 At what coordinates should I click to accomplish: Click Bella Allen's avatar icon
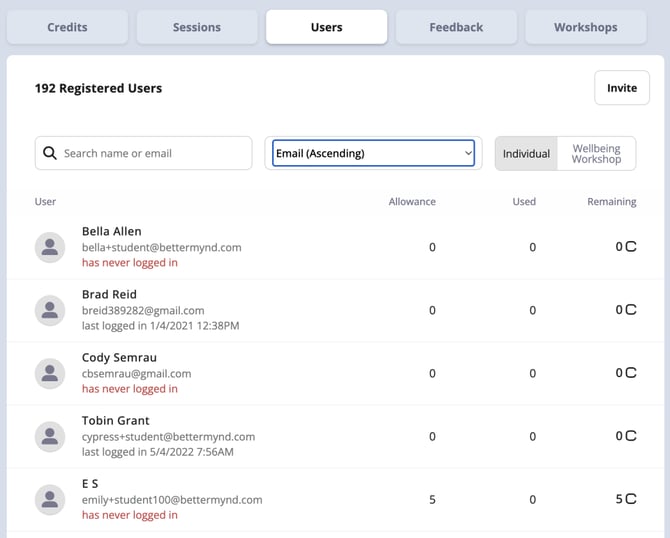(50, 247)
